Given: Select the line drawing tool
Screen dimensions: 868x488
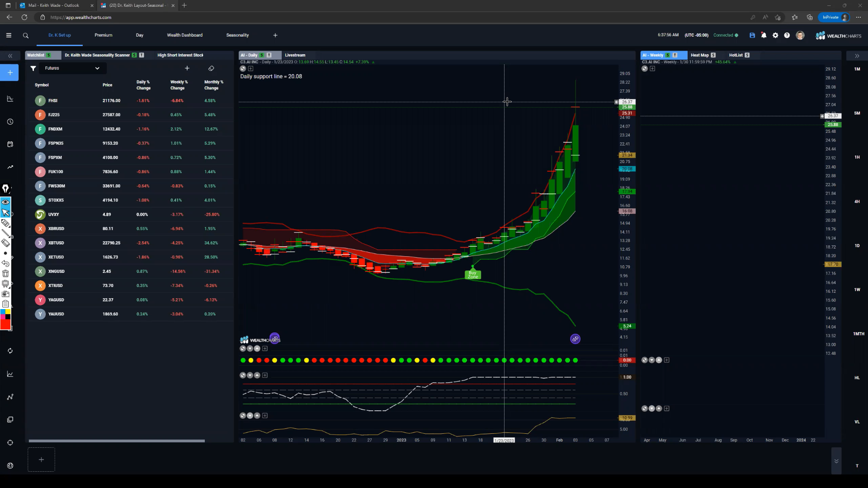Looking at the screenshot, I should tap(5, 233).
